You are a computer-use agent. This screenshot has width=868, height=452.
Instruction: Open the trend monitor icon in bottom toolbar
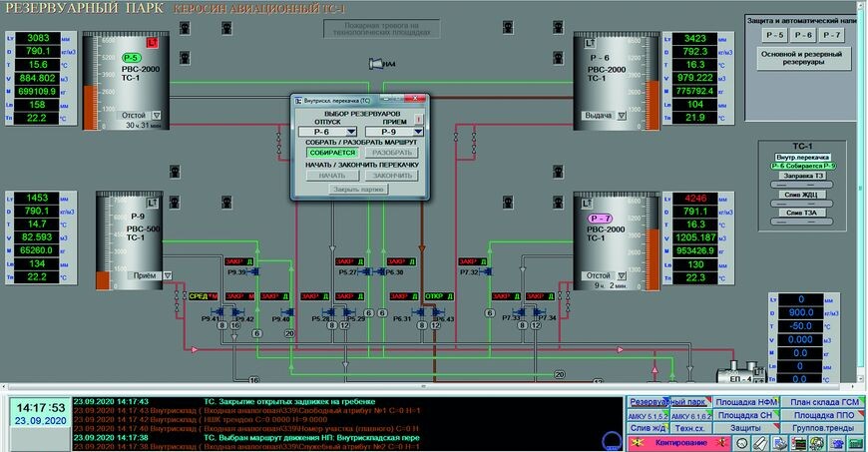[799, 443]
